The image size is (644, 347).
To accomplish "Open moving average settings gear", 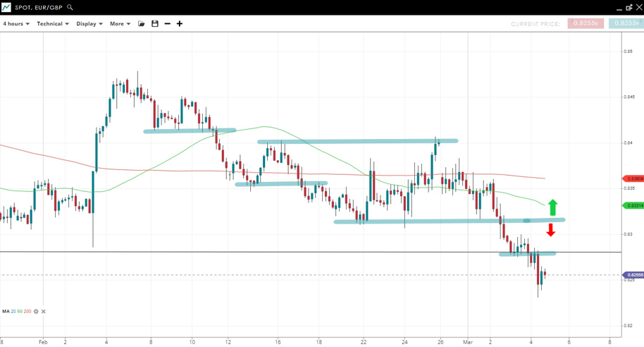I will point(36,311).
